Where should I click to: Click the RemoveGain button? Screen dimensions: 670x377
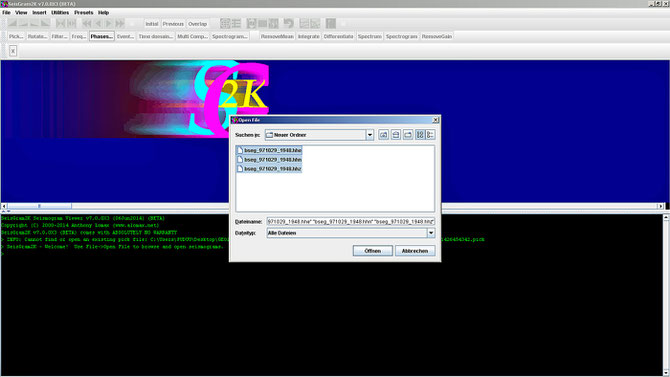[437, 36]
